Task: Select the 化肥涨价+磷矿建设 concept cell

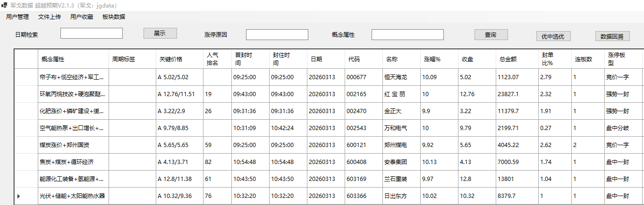Action: pos(73,111)
